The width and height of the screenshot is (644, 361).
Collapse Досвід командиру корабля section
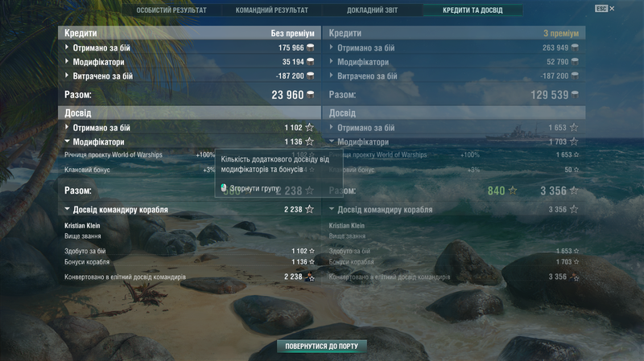tap(189, 210)
